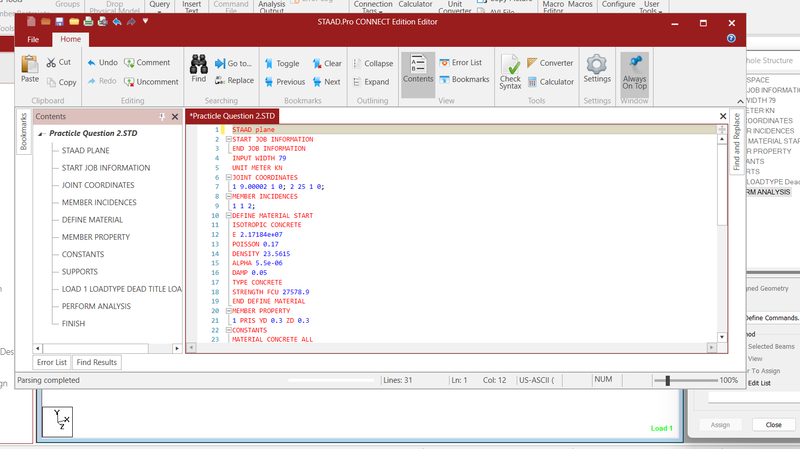Collapse the JOINT COORDINATES code fold
Screen dimensions: 800x449
click(x=229, y=177)
